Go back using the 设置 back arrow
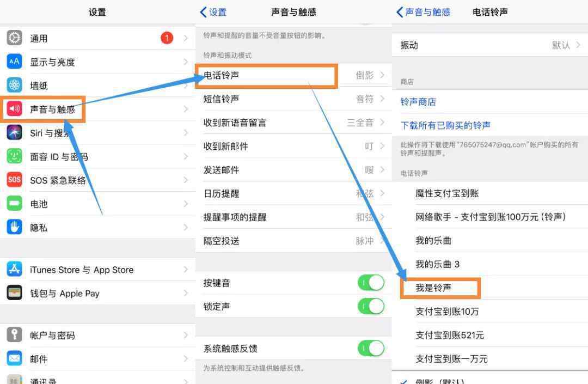 coord(213,12)
